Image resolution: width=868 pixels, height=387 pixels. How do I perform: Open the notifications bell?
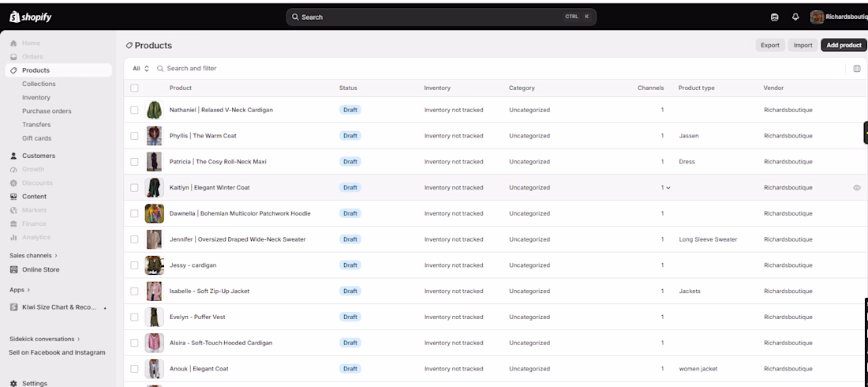click(x=795, y=17)
